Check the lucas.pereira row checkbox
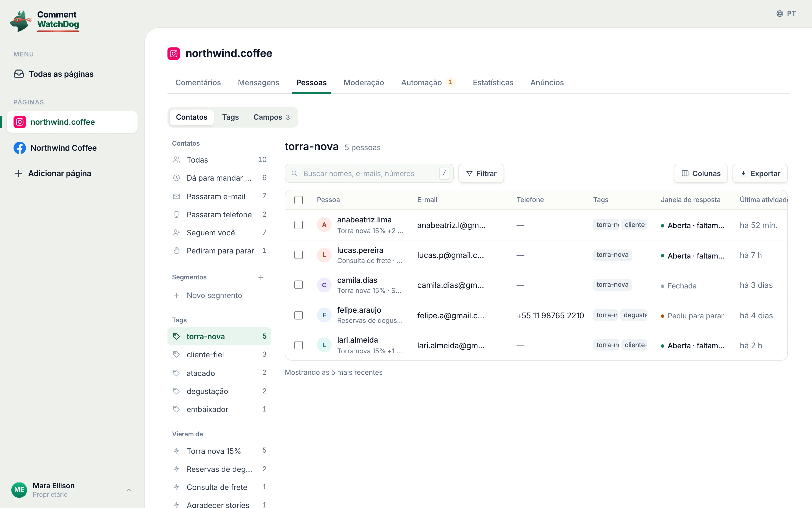 298,255
